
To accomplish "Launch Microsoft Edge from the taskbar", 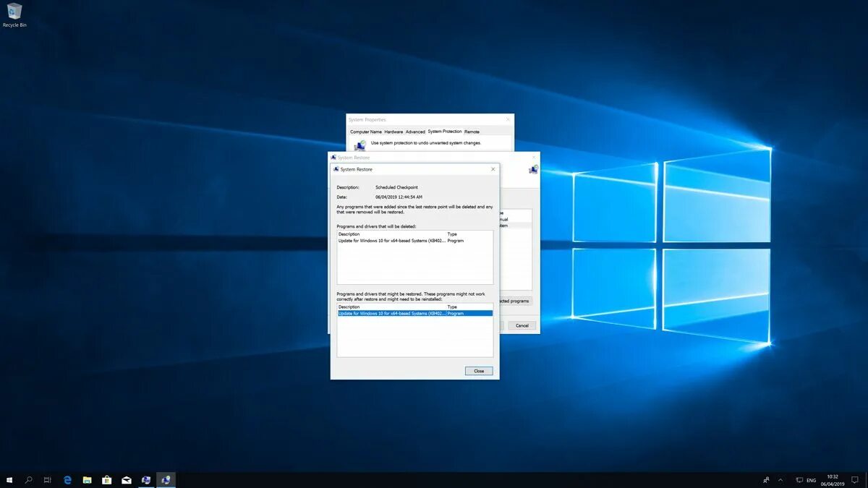I will pyautogui.click(x=68, y=480).
